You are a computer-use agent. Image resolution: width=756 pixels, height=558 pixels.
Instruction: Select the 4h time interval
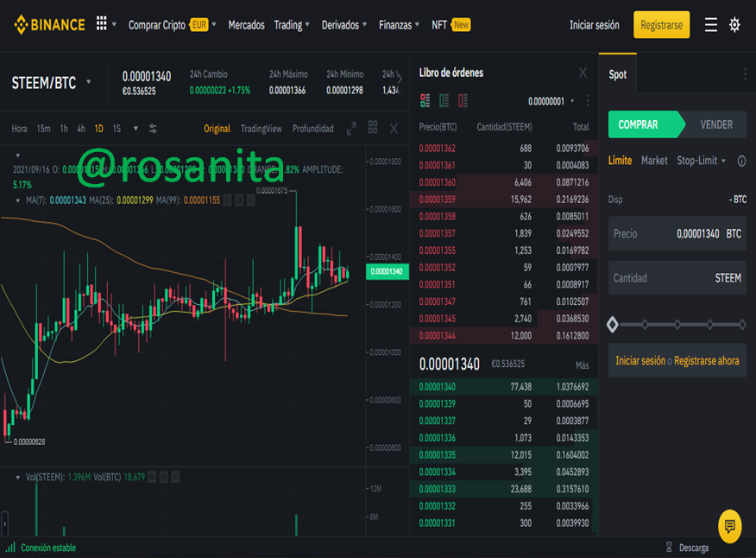pyautogui.click(x=81, y=129)
